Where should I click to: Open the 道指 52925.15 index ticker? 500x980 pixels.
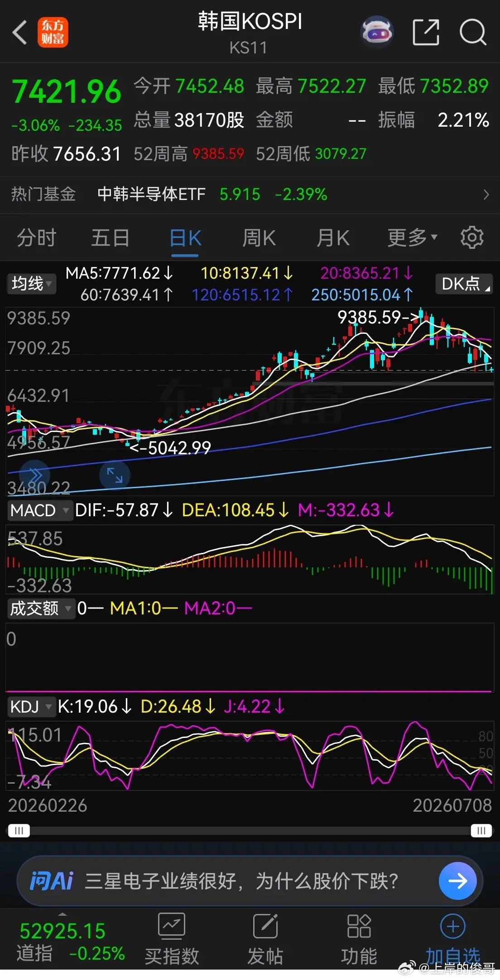coord(70,942)
